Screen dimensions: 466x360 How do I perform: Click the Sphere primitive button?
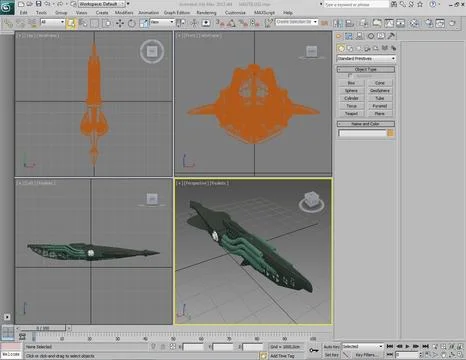click(x=351, y=91)
